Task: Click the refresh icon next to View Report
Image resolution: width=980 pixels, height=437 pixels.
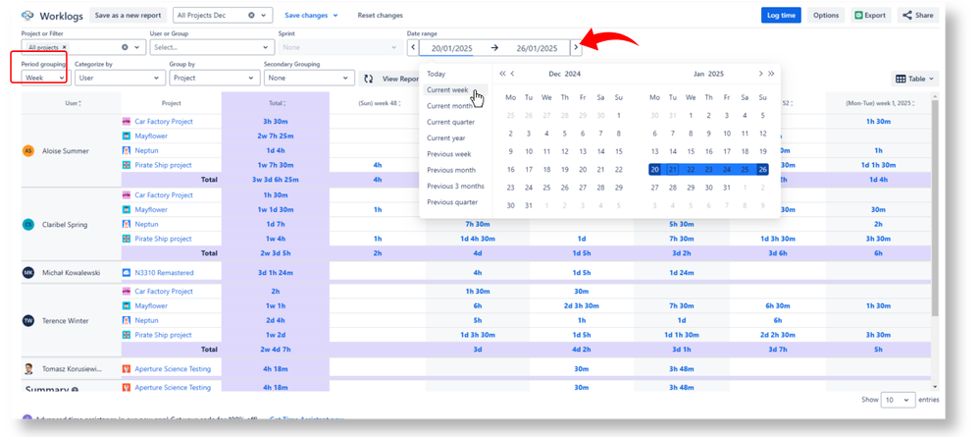Action: click(369, 79)
